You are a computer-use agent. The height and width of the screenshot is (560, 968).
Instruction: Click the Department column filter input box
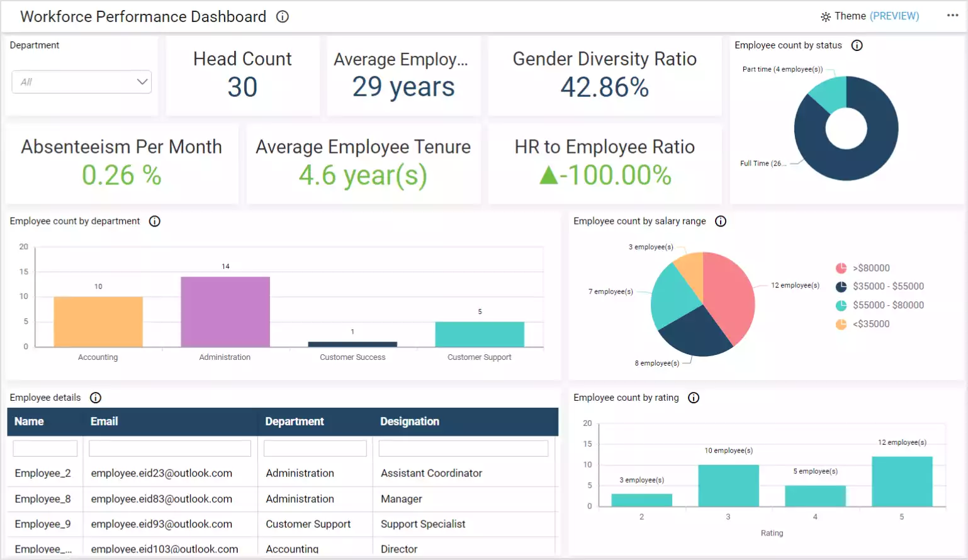[315, 448]
